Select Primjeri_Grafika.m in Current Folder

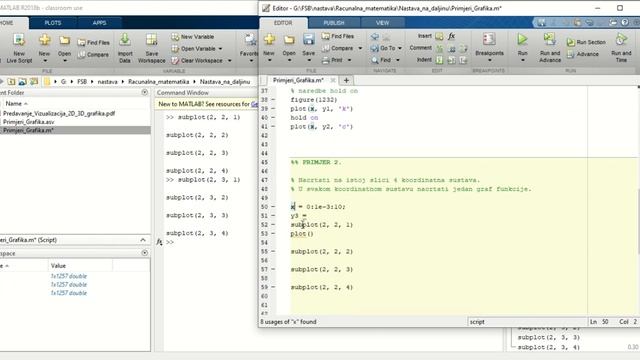pos(29,130)
